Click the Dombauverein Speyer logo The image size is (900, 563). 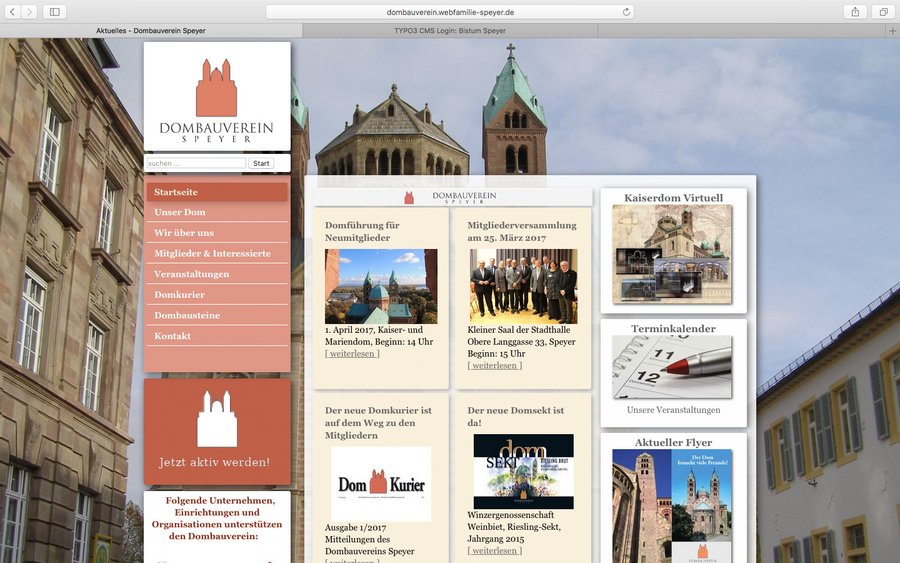pos(217,96)
